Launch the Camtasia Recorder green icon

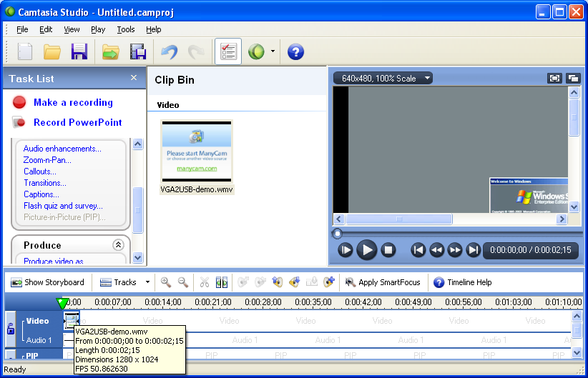pyautogui.click(x=256, y=52)
